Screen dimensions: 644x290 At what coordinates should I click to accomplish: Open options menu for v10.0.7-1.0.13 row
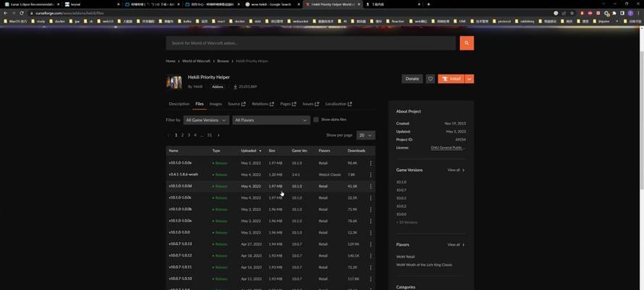pyautogui.click(x=370, y=244)
